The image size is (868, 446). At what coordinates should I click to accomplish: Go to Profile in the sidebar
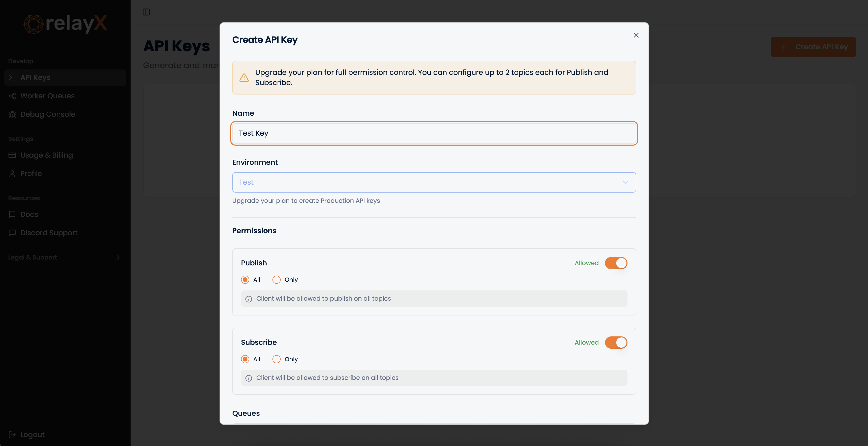click(x=31, y=173)
